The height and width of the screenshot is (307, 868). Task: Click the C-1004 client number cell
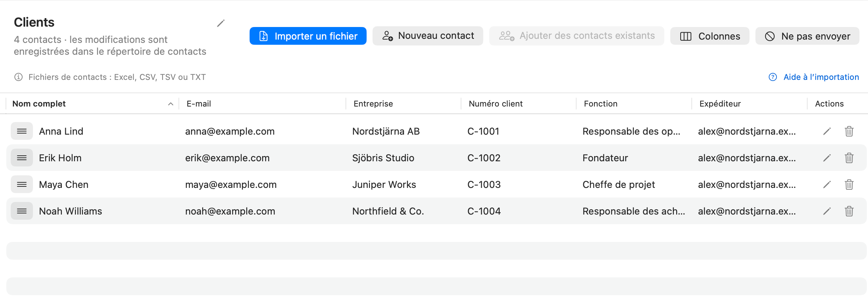[x=484, y=211]
